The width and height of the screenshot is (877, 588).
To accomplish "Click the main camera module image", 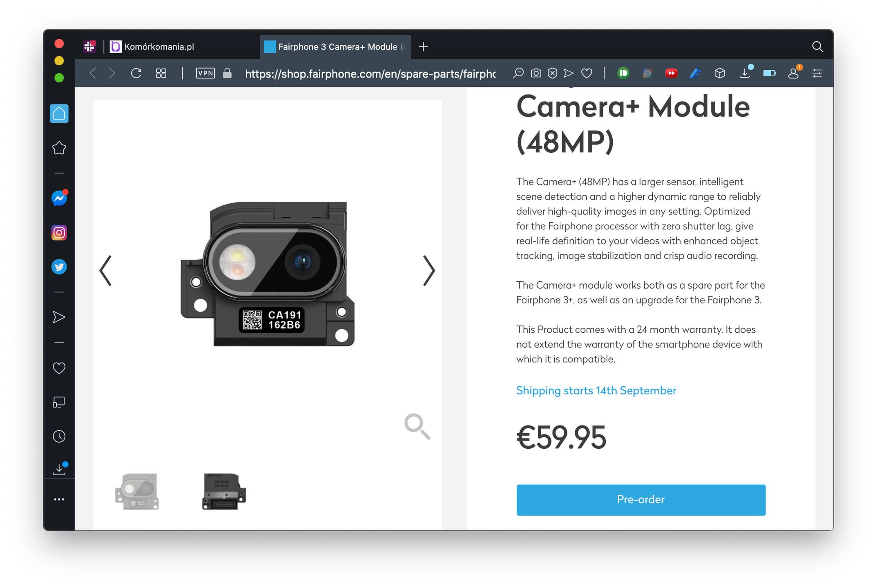I will point(268,274).
